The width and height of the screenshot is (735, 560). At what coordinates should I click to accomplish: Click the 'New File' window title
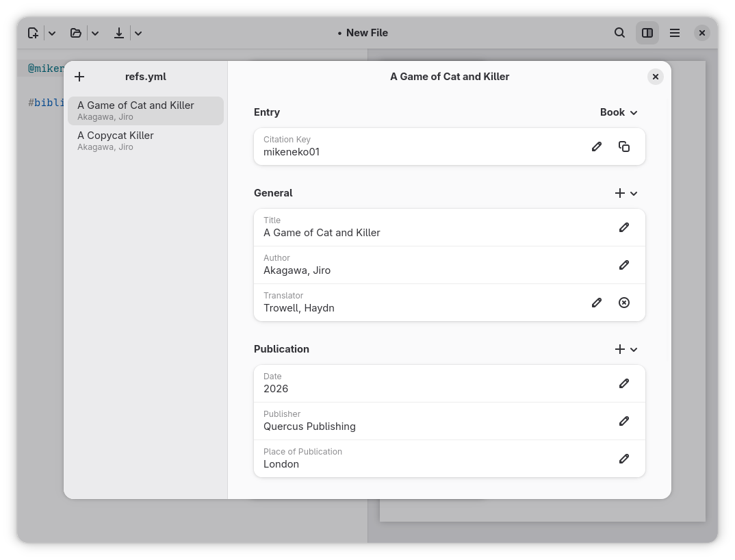click(367, 33)
